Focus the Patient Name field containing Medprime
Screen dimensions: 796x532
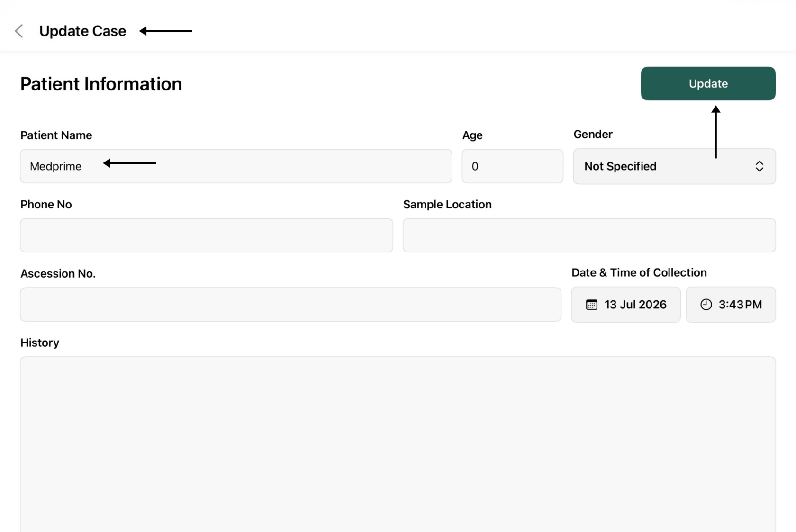pos(236,166)
